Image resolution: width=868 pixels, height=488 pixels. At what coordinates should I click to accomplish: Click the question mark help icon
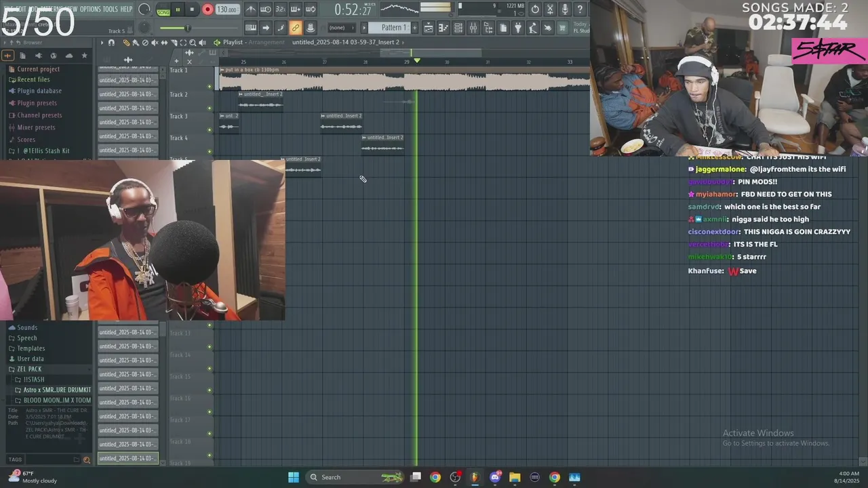pos(580,9)
